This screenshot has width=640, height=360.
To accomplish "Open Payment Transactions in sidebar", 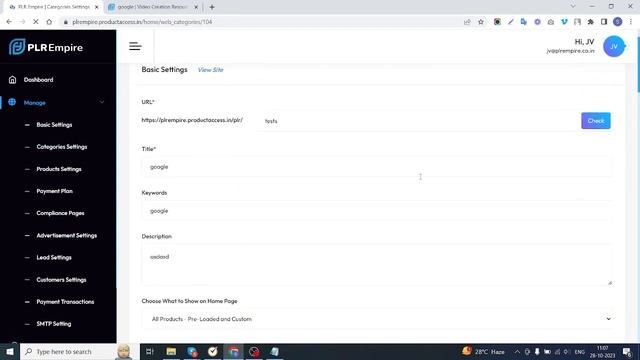I will [65, 302].
